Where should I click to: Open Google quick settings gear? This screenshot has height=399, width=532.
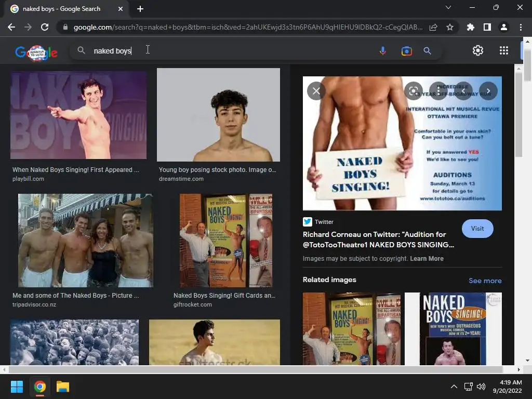click(x=478, y=50)
